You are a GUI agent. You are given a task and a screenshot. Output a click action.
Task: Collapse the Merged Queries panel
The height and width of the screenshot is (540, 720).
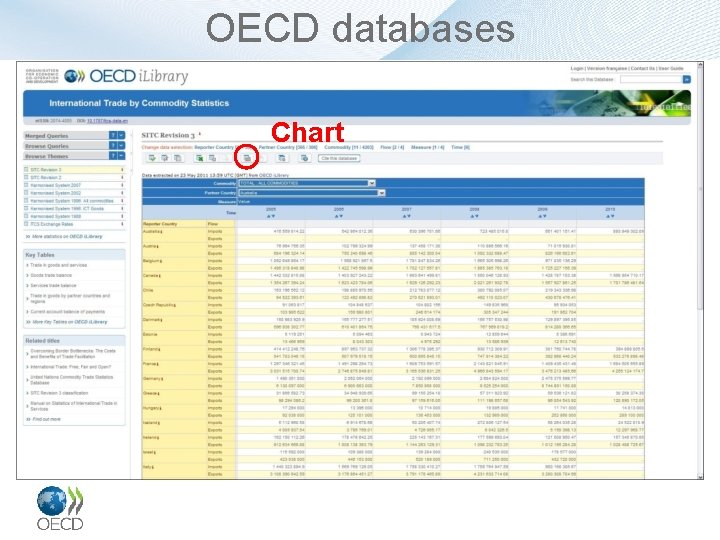[x=121, y=135]
